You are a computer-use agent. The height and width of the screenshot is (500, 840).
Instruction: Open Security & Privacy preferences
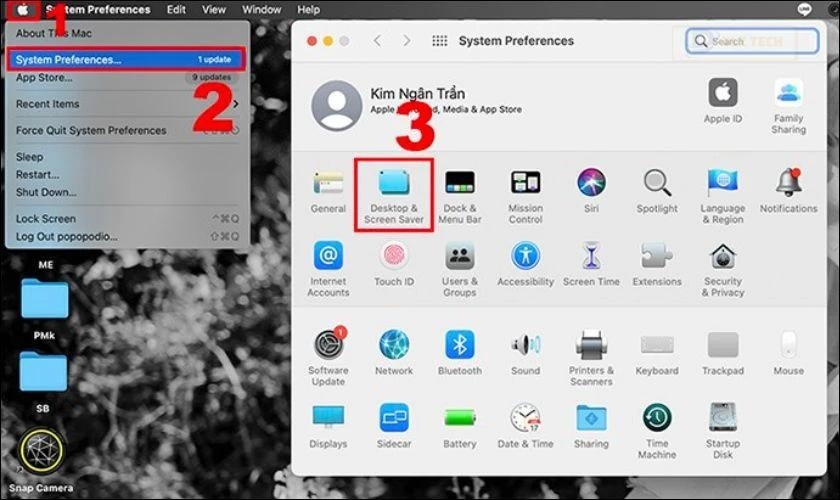click(723, 270)
